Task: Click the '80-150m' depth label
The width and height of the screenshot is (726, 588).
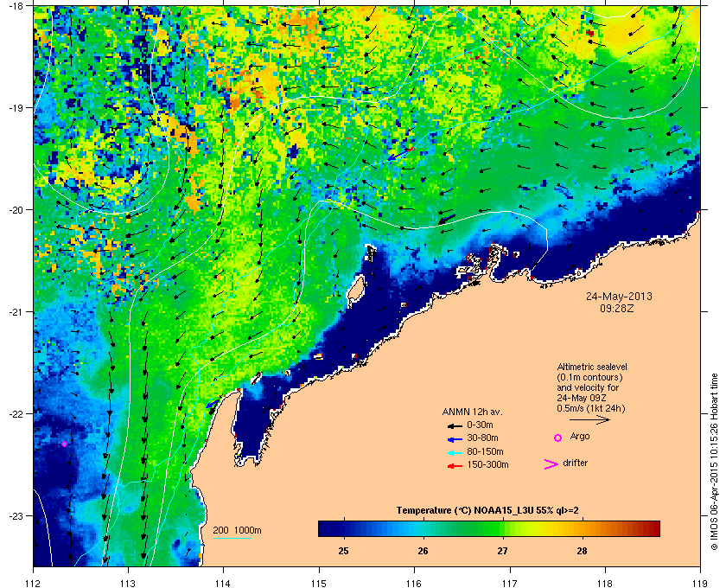Action: coord(485,451)
